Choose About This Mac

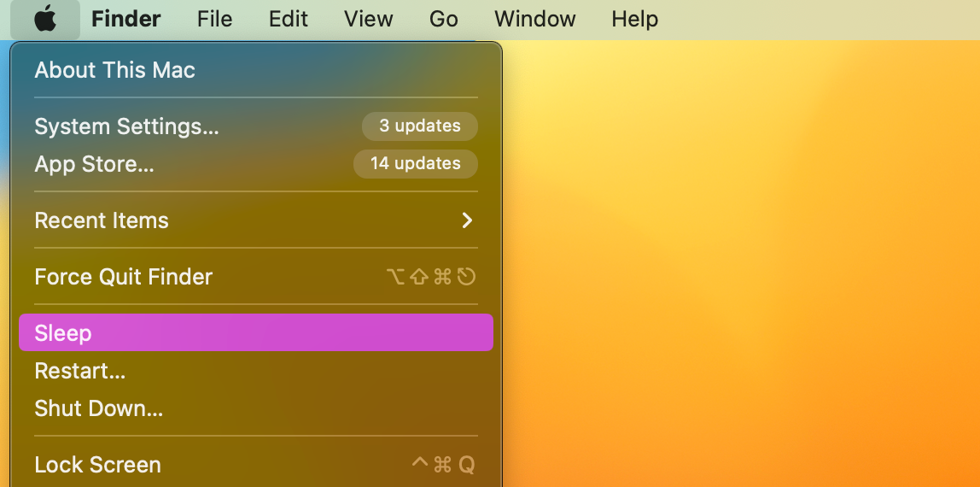[x=256, y=70]
